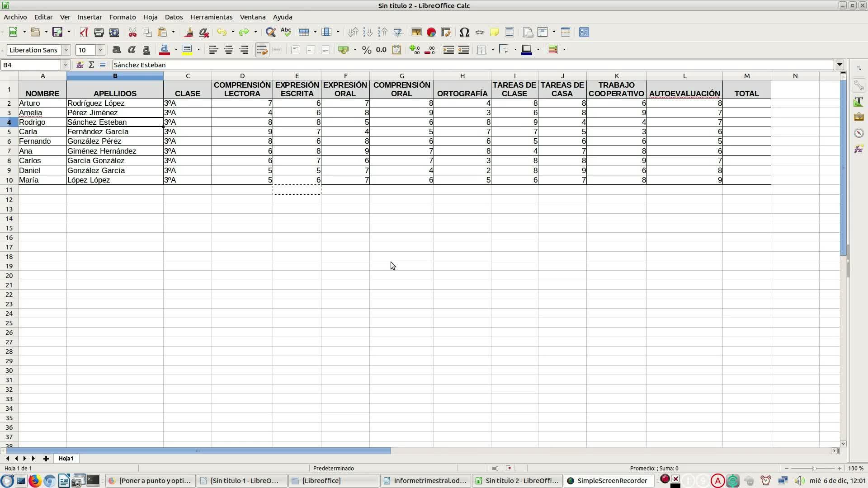Click the Sum sigma icon in formula bar
This screenshot has width=868, height=488.
pyautogui.click(x=91, y=65)
